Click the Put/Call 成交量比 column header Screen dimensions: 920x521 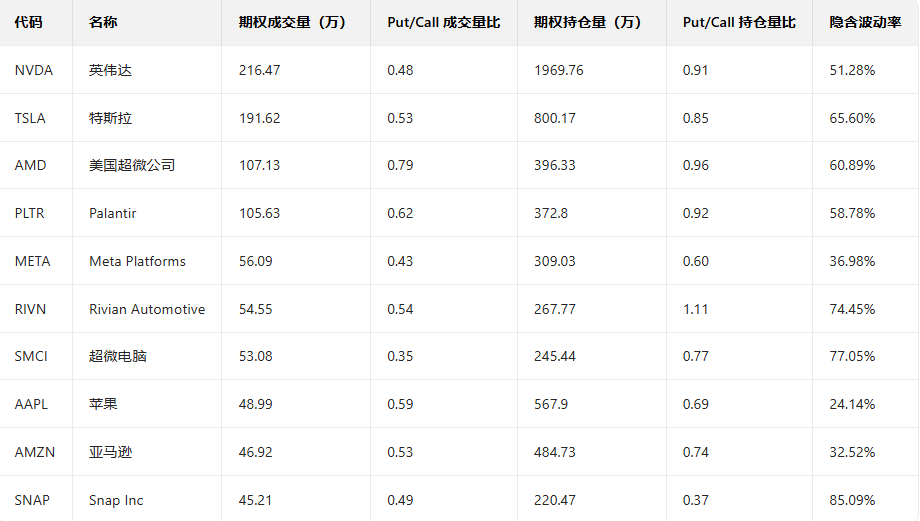[x=443, y=22]
